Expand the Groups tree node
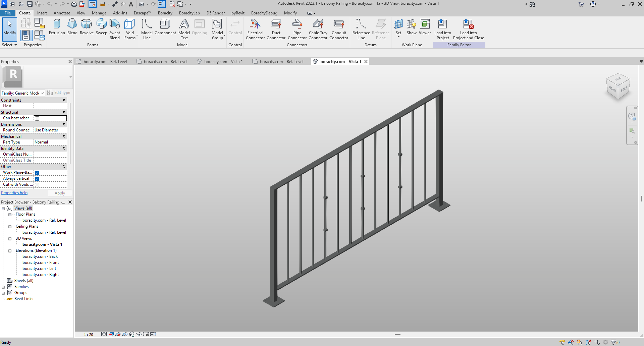644x346 pixels. click(x=3, y=293)
